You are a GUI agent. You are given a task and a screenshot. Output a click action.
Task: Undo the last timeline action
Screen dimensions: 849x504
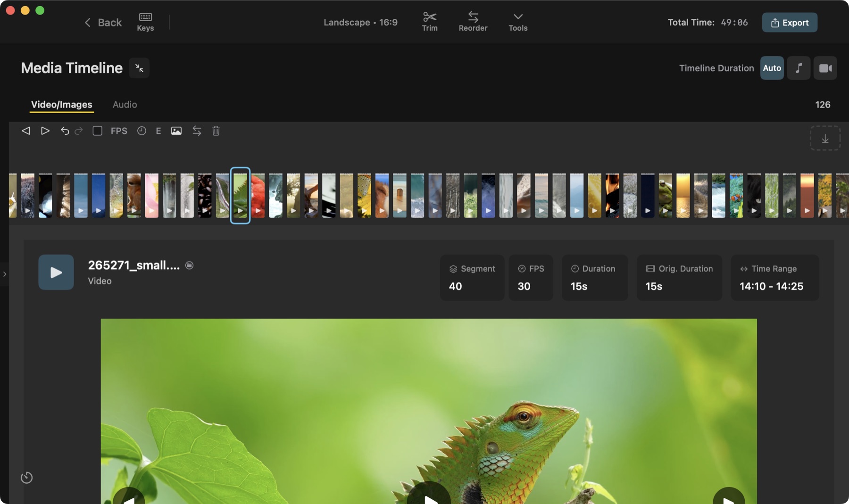pos(65,131)
